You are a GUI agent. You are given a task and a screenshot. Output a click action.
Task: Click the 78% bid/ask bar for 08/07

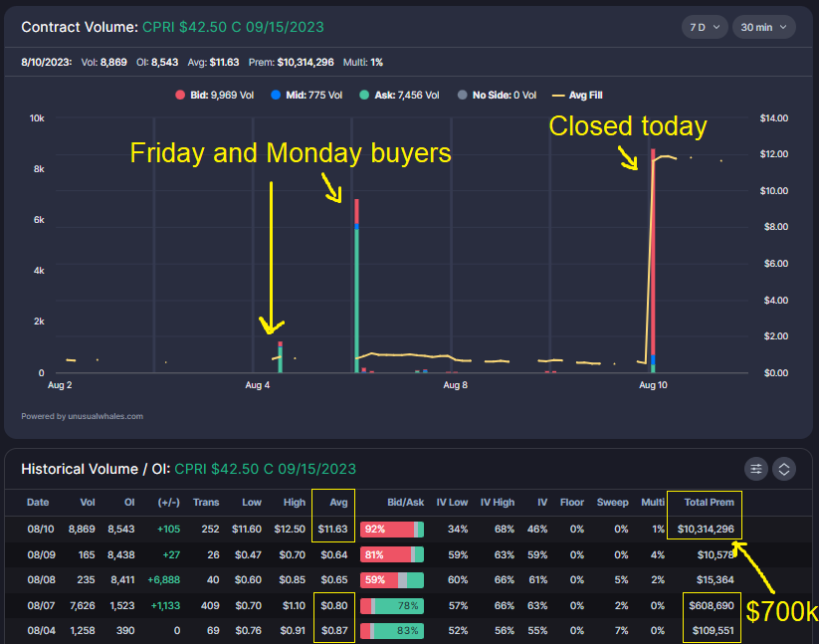pos(392,606)
